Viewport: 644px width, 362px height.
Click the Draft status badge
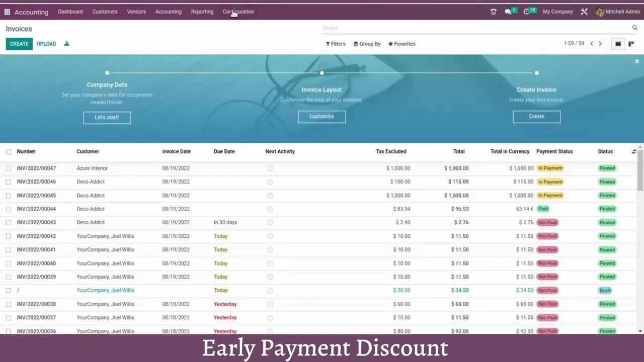(605, 291)
